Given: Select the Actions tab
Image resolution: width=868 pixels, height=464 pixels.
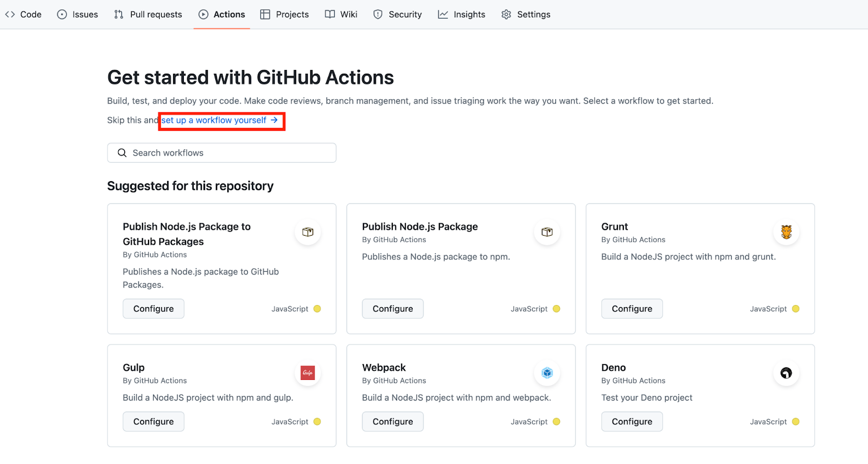Looking at the screenshot, I should point(222,15).
